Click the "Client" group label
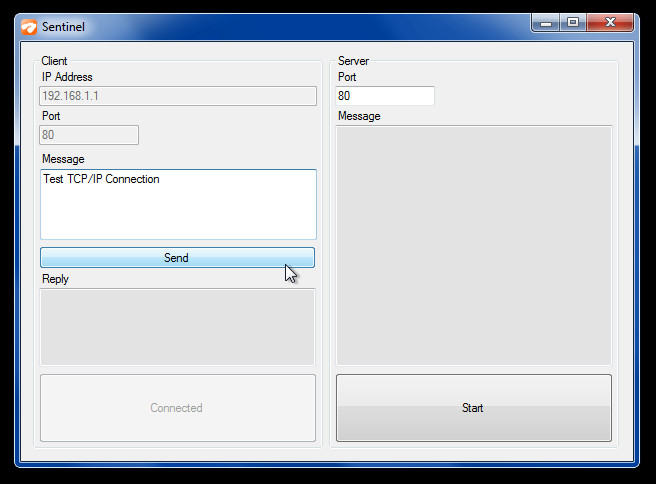This screenshot has height=484, width=656. 54,61
